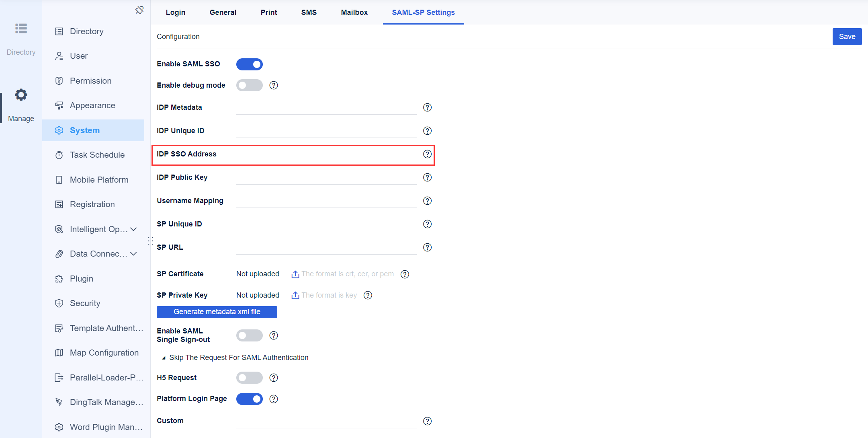Viewport: 868px width, 438px height.
Task: Turn off Platform Login Page
Action: click(x=249, y=399)
